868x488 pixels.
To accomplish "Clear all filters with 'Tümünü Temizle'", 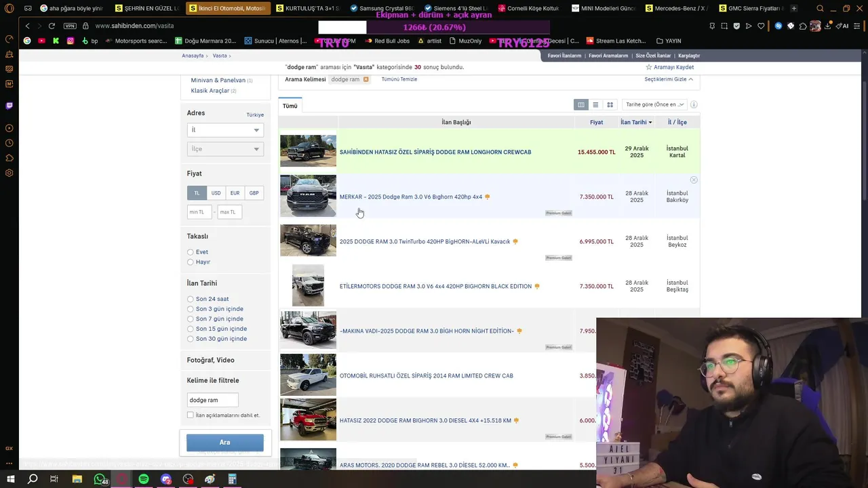I will (x=399, y=79).
